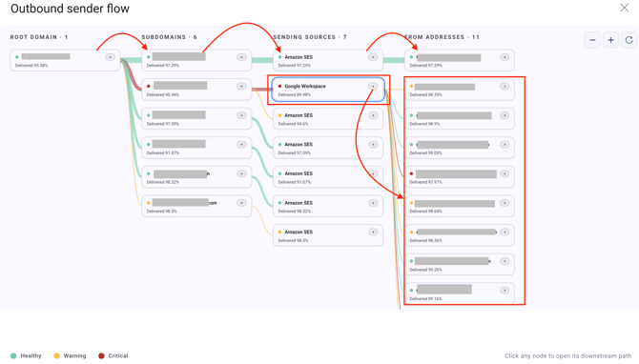639x364 pixels.
Task: Expand chevron on subdomain delivered 91.07%
Action: [241, 145]
